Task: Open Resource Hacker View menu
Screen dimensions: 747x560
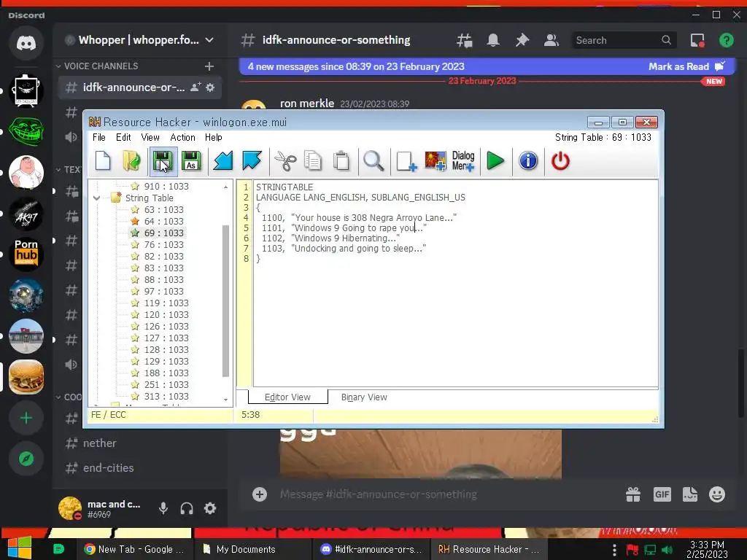Action: coord(150,137)
